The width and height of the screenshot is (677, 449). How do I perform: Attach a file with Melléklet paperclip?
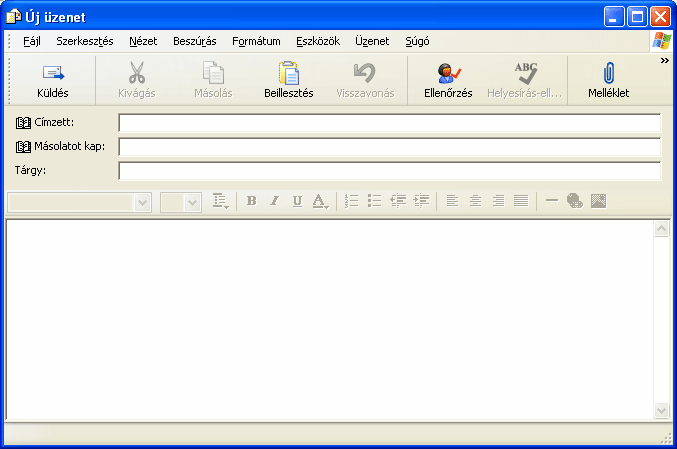tap(608, 73)
